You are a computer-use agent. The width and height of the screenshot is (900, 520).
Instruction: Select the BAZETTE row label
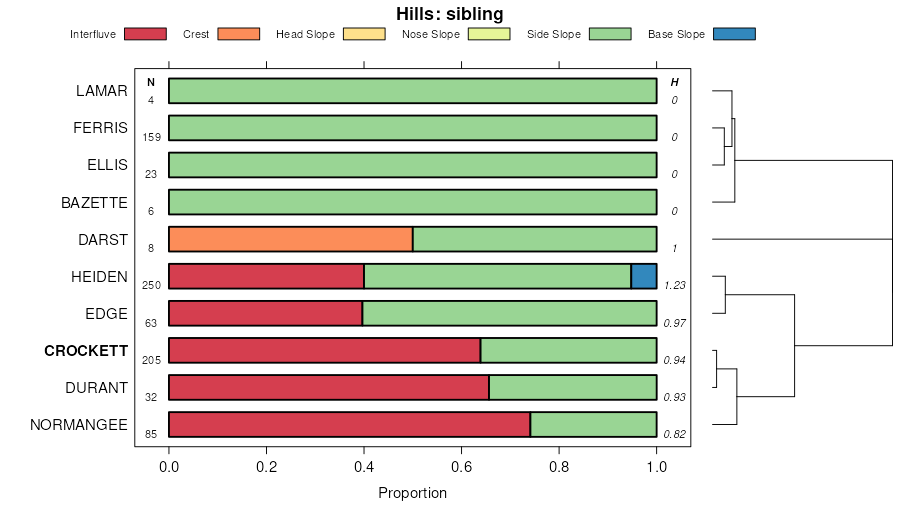tap(94, 202)
